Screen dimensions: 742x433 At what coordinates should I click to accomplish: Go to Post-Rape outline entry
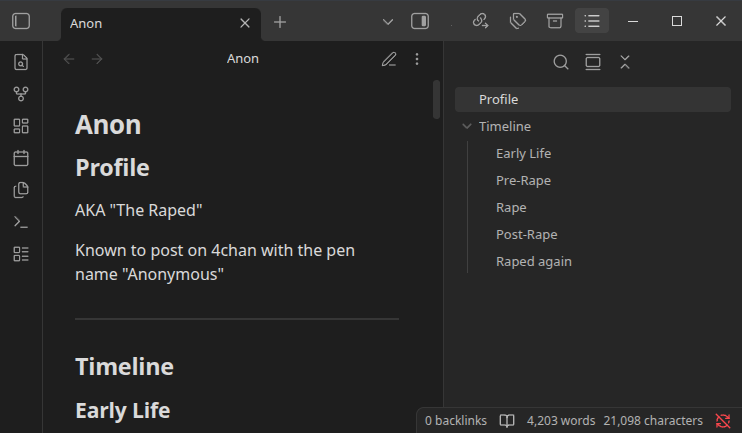527,234
